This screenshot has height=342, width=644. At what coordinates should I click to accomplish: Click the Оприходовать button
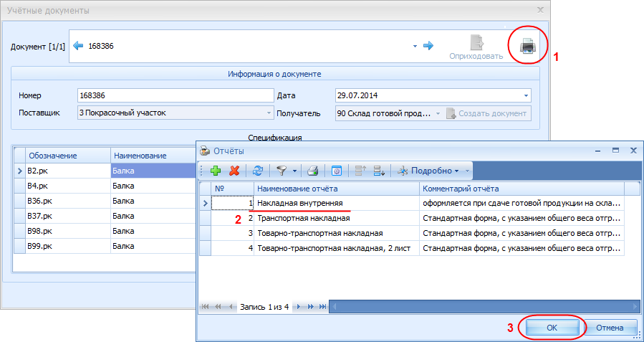[476, 48]
